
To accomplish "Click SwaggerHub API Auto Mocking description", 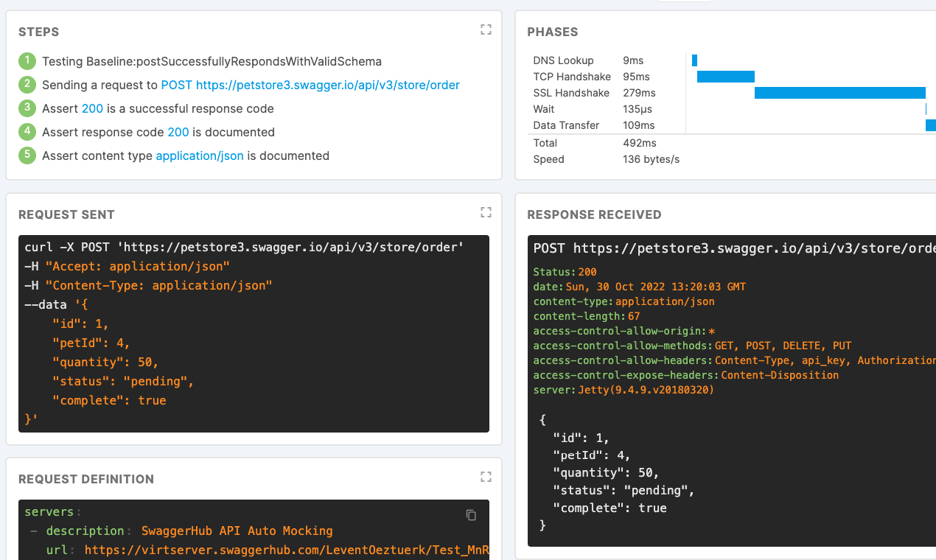I will tap(237, 531).
